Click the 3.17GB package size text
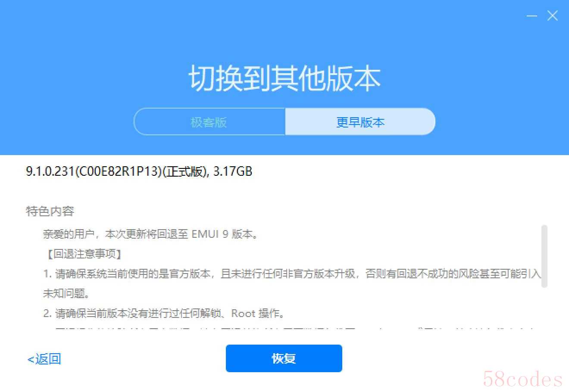 pyautogui.click(x=233, y=171)
